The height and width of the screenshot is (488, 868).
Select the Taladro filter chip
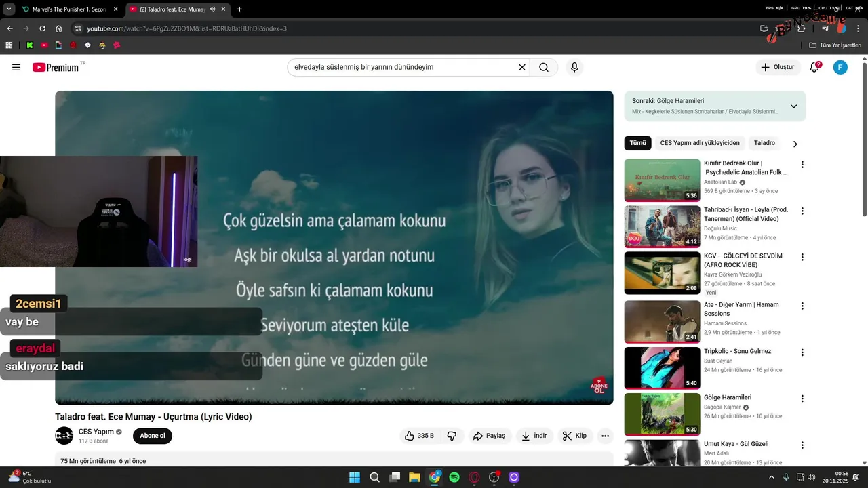coord(764,143)
